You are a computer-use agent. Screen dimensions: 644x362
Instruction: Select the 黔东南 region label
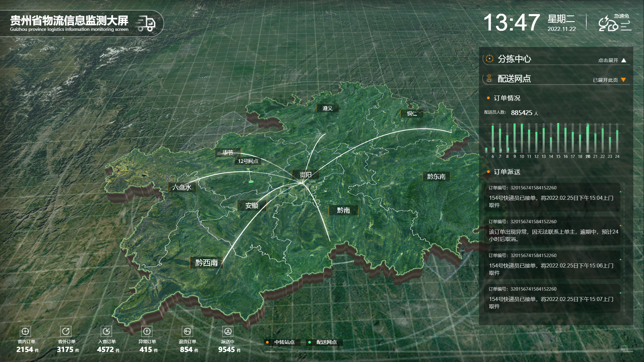click(436, 177)
